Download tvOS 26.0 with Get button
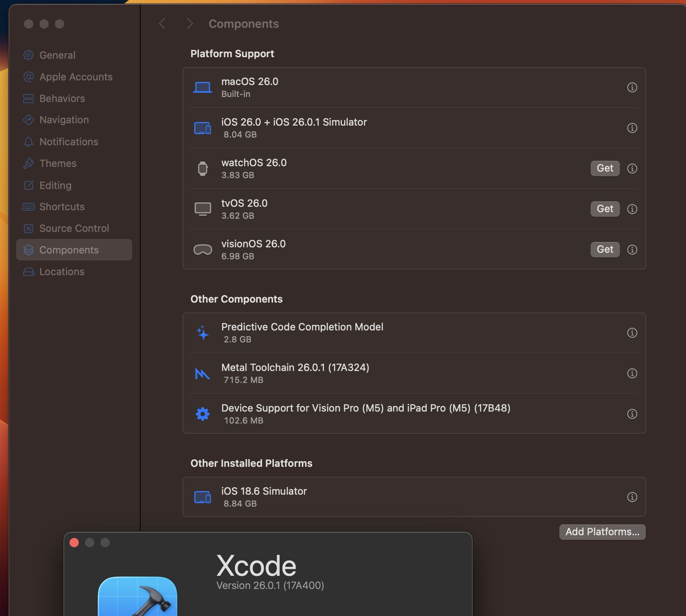The width and height of the screenshot is (686, 616). [604, 209]
